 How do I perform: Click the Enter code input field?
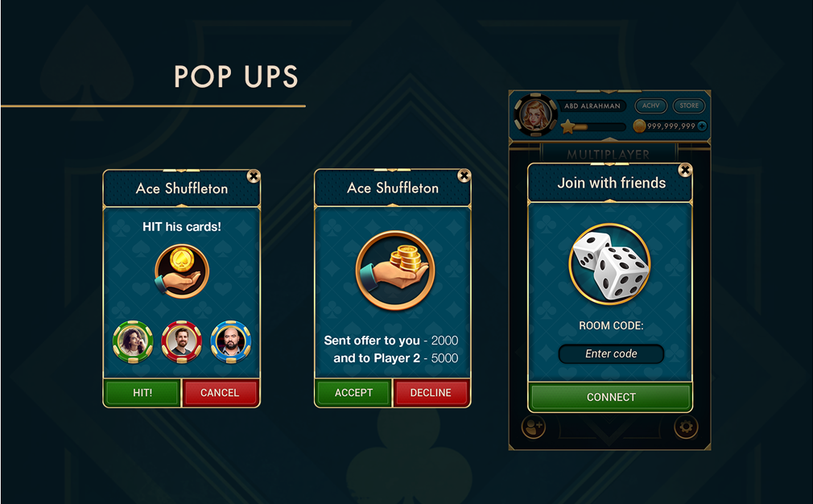click(x=611, y=353)
